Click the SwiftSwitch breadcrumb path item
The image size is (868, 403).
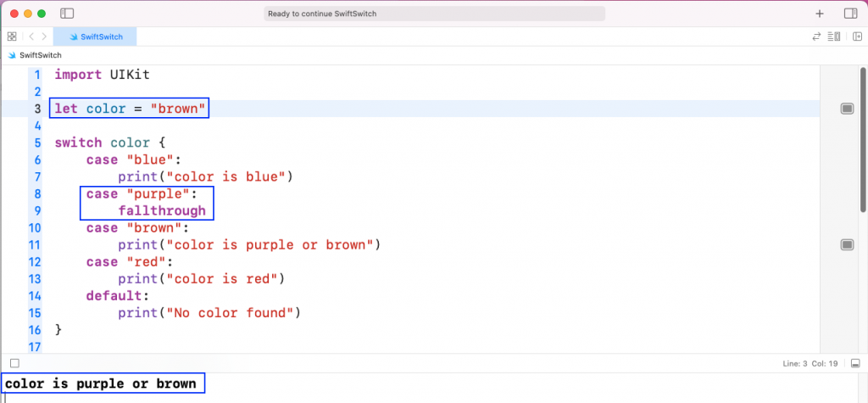click(35, 55)
